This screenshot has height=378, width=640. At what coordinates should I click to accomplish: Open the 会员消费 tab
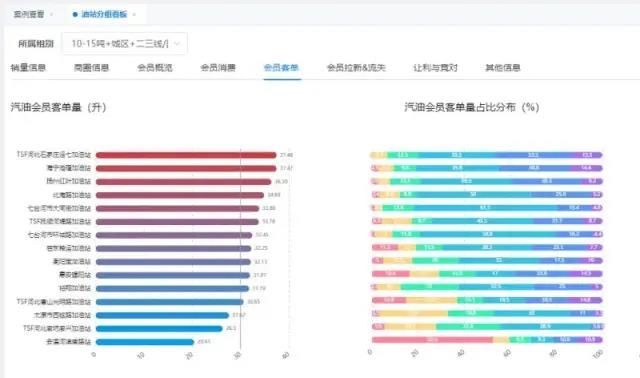pos(218,68)
